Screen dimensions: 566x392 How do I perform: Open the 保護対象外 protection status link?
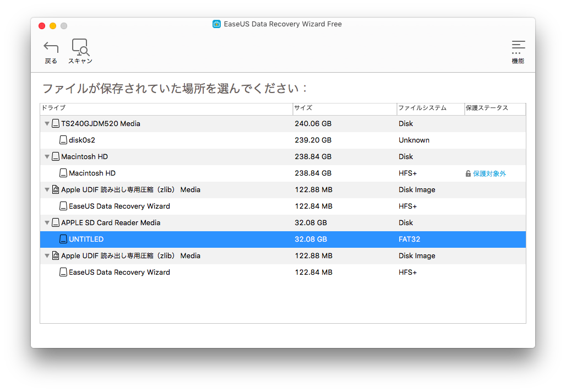[x=489, y=173]
